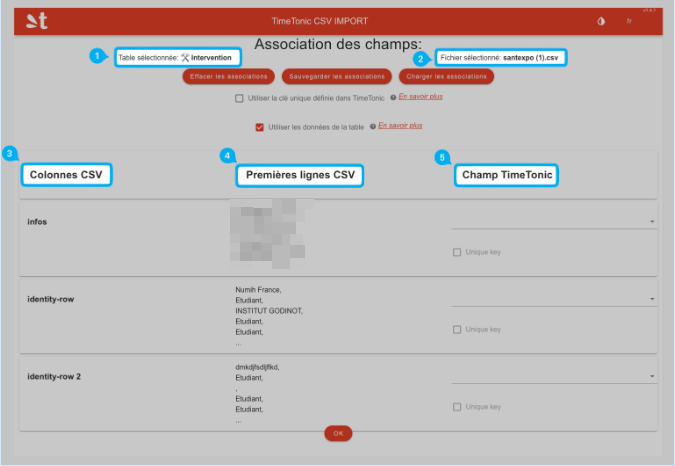Toggle the dark mode contrast icon

tap(601, 21)
